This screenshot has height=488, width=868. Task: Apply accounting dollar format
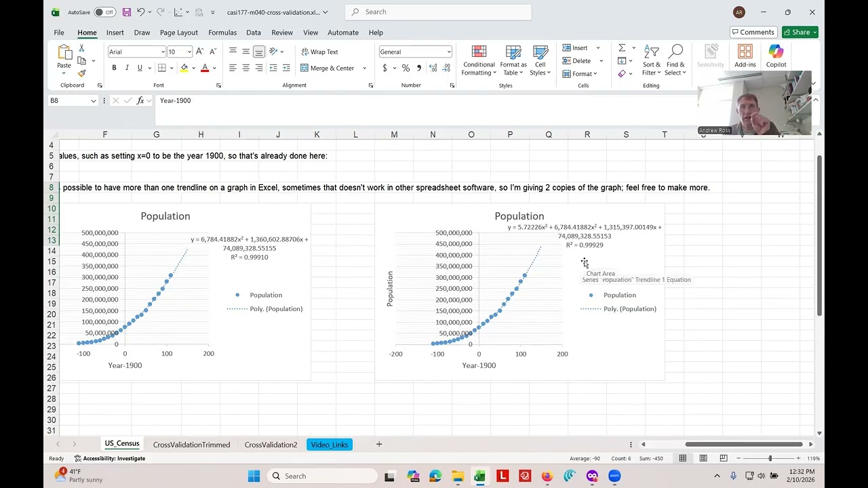tap(384, 68)
